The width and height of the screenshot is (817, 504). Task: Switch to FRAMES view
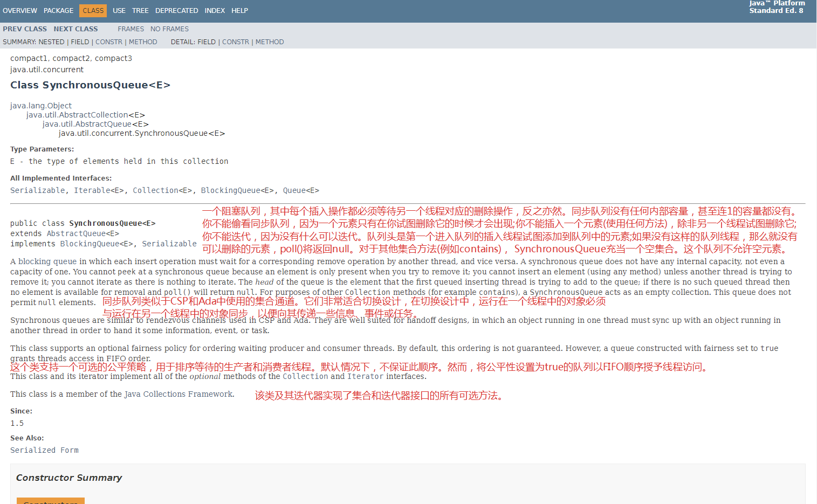click(131, 29)
